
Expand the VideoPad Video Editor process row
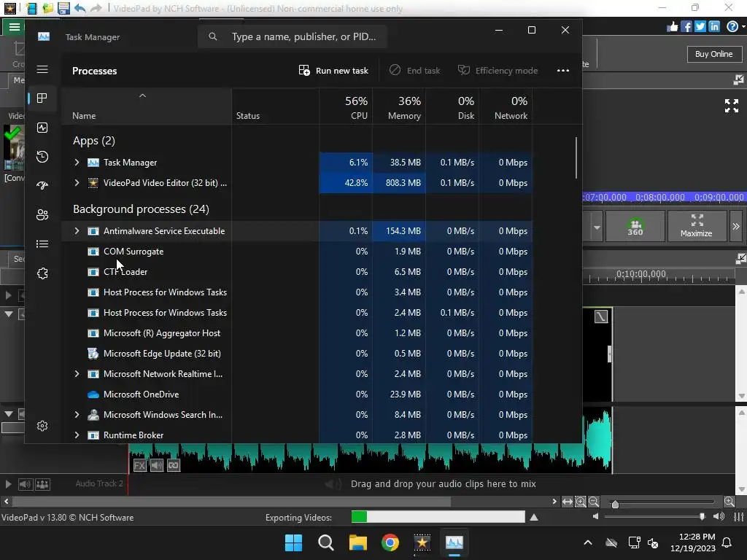pyautogui.click(x=77, y=183)
